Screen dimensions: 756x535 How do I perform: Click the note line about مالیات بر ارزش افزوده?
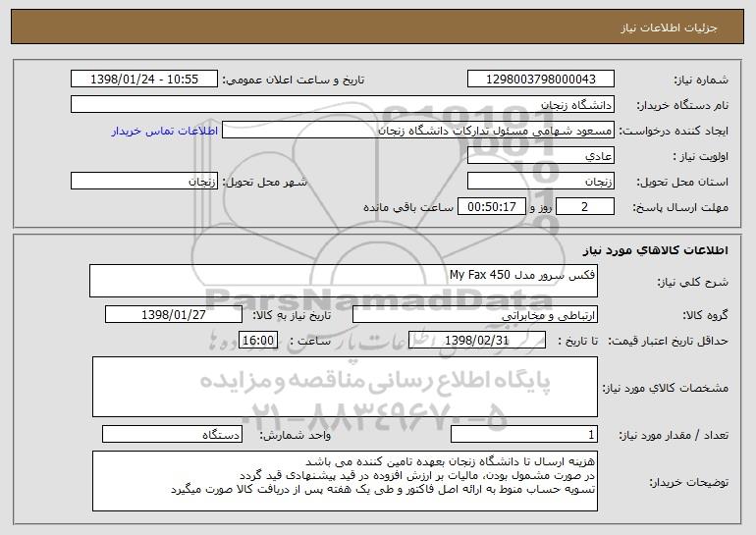point(417,475)
